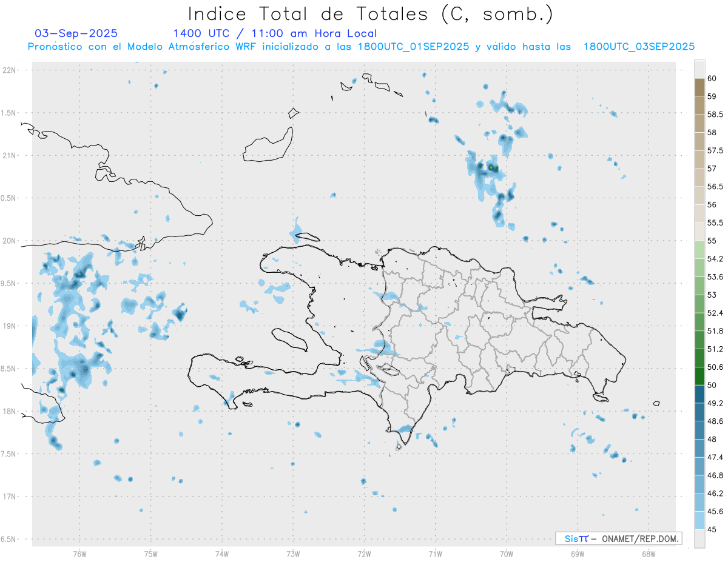Click the "59" legend value
Viewport: 728px width, 562px height.
point(712,96)
